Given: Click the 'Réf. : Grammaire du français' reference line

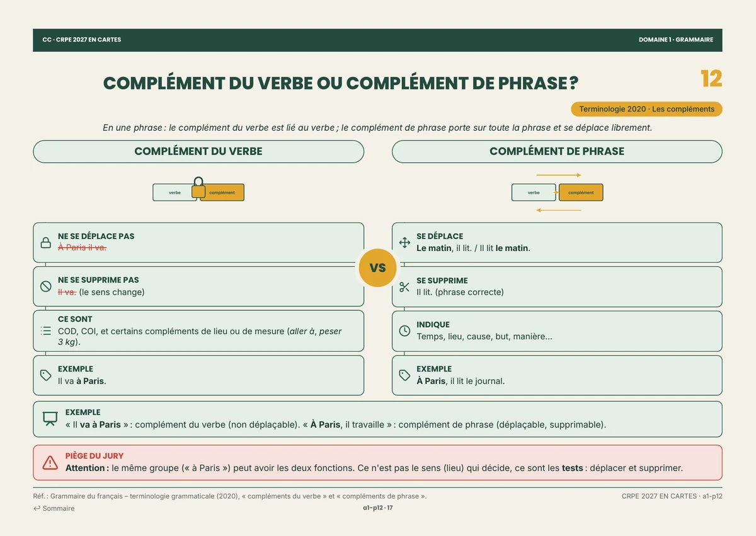Looking at the screenshot, I should [x=230, y=496].
